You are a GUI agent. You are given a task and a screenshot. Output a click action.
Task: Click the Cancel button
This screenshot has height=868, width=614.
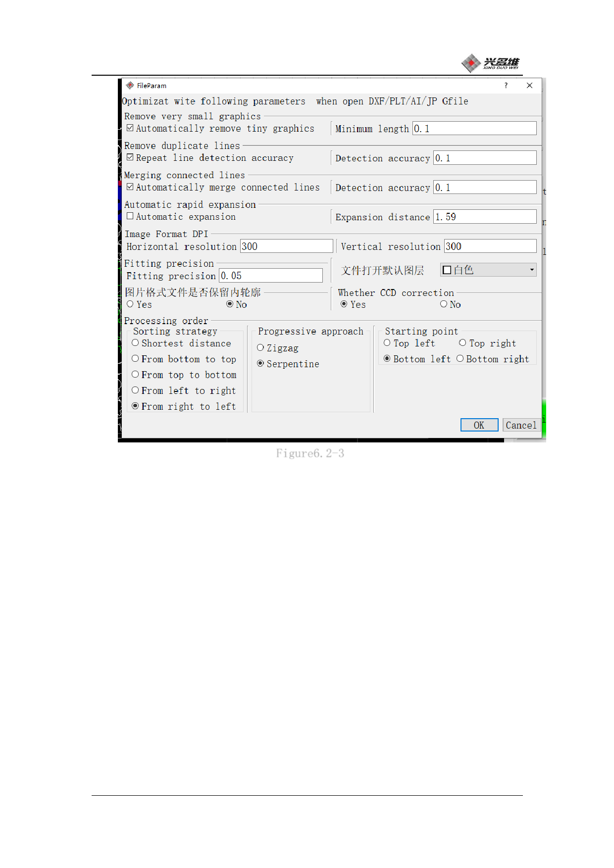pyautogui.click(x=521, y=425)
